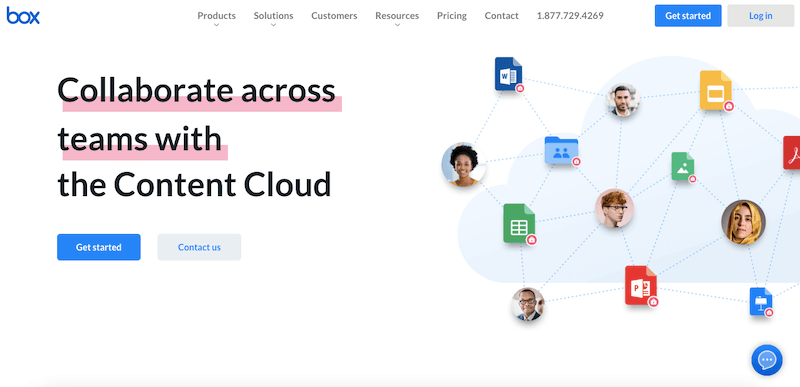Click the Contact us button
This screenshot has width=800, height=387.
click(x=199, y=247)
